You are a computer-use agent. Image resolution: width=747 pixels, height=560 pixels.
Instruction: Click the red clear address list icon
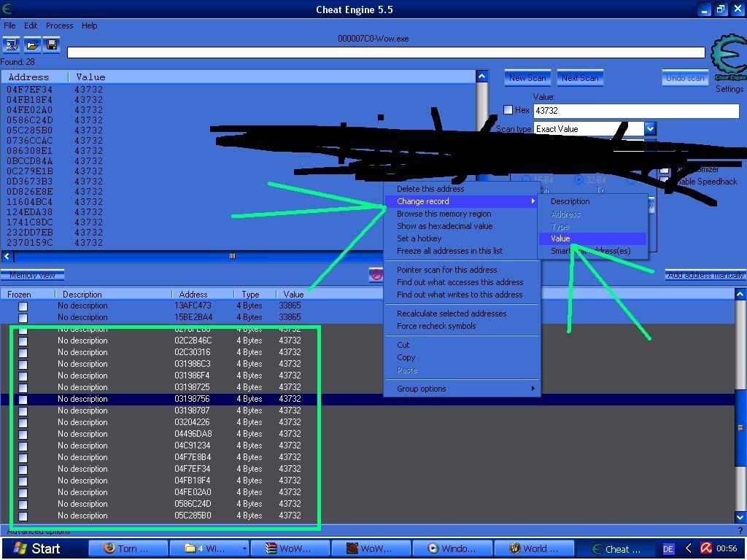[376, 275]
